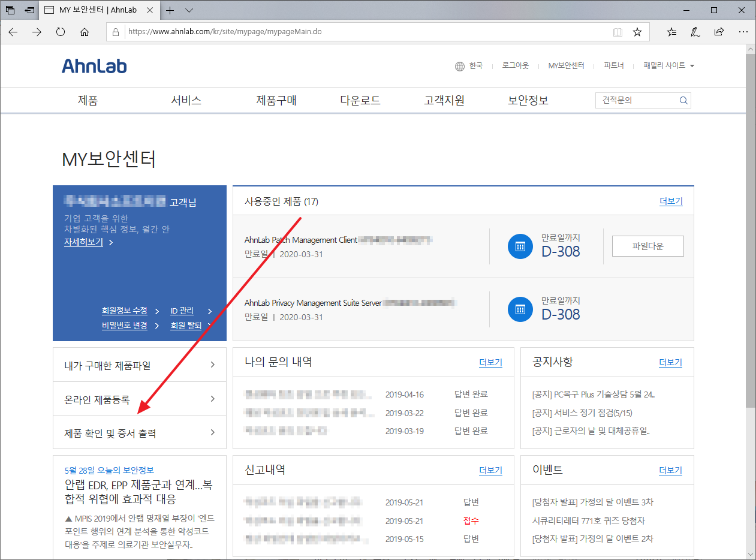
Task: Open the 고객지원 menu
Action: (x=444, y=101)
